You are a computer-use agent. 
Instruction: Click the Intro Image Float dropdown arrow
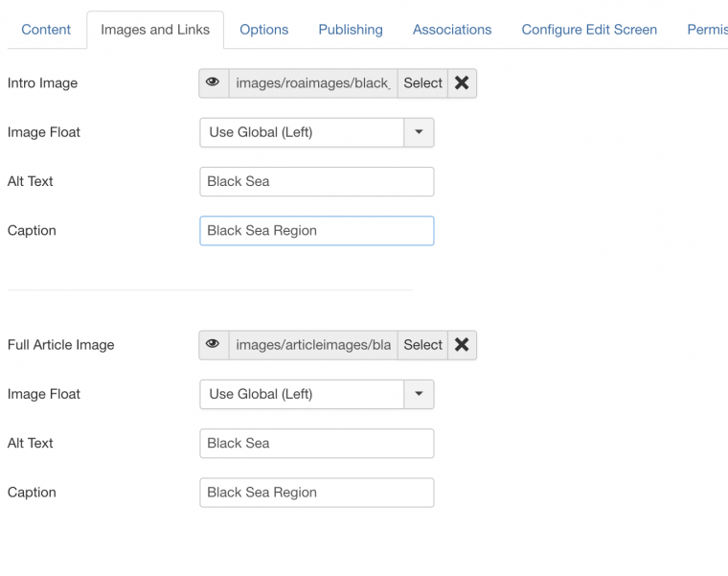click(x=419, y=132)
